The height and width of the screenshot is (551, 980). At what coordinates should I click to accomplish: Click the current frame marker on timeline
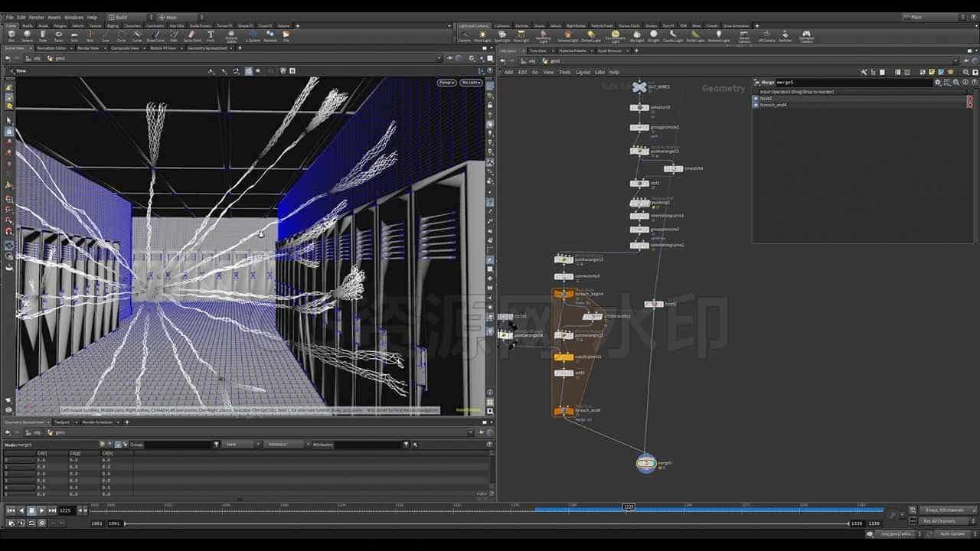click(x=628, y=507)
